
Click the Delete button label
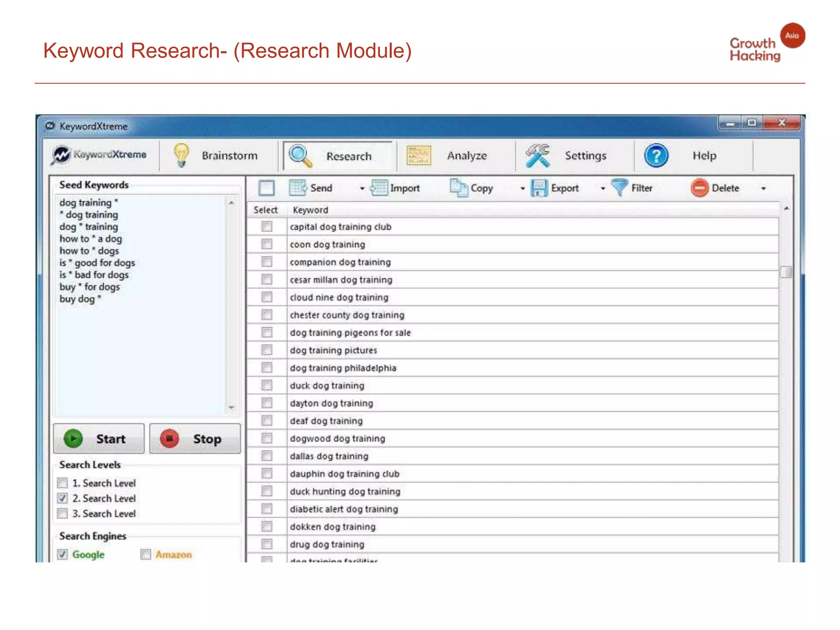coord(726,188)
